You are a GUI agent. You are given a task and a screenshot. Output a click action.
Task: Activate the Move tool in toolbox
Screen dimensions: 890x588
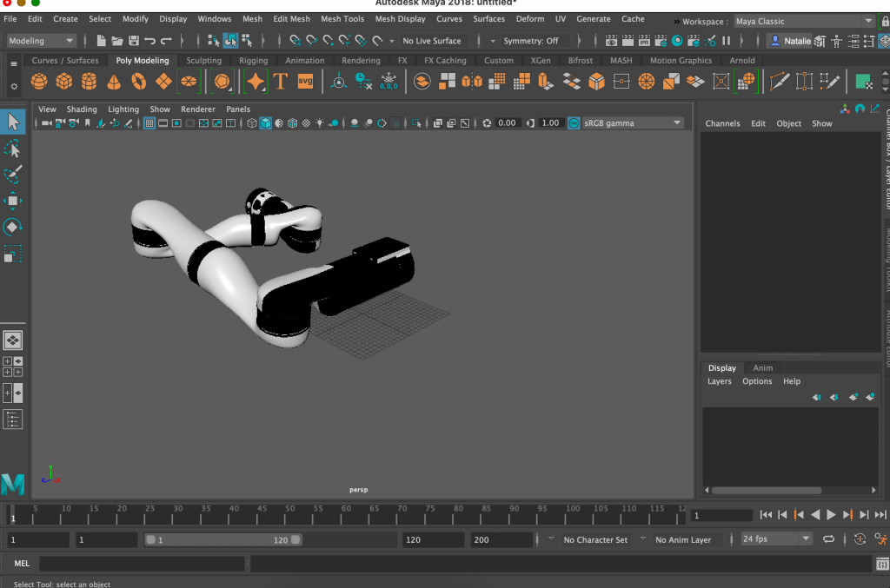[x=13, y=202]
